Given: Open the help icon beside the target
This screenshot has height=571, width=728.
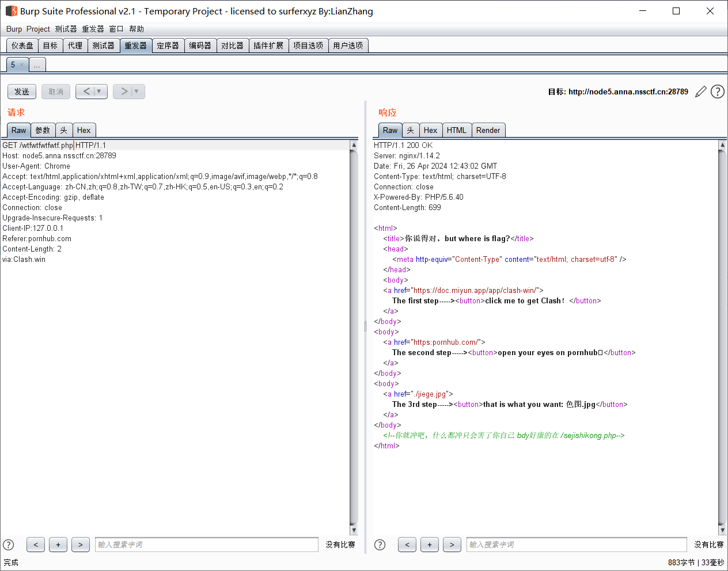Looking at the screenshot, I should (x=717, y=92).
